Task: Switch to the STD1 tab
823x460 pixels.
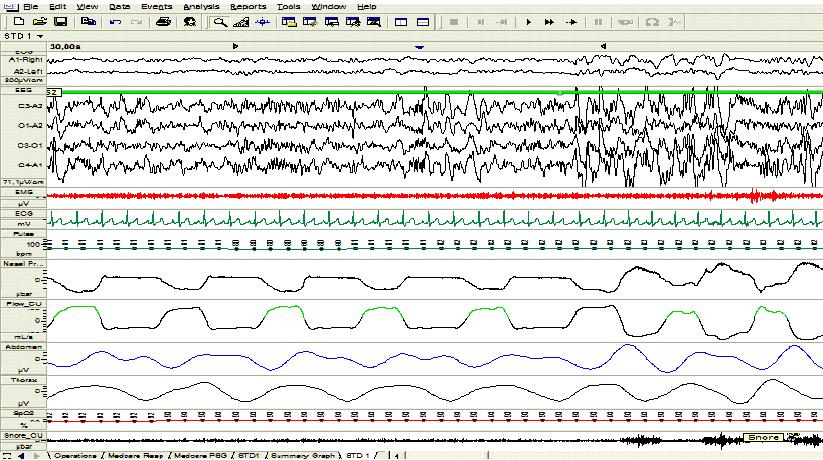Action: click(249, 456)
